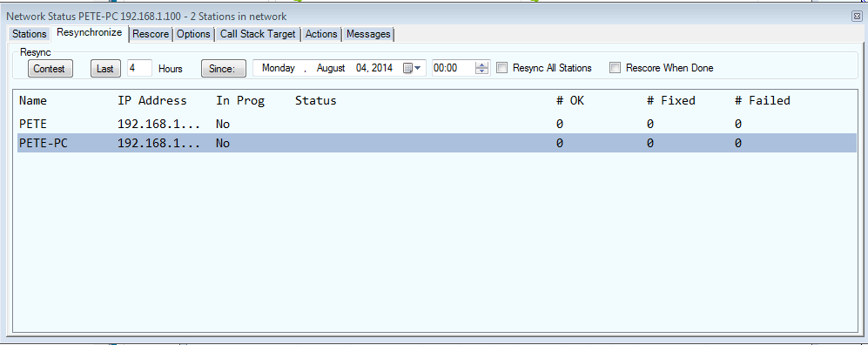
Task: Close the Network Status window
Action: (x=857, y=17)
